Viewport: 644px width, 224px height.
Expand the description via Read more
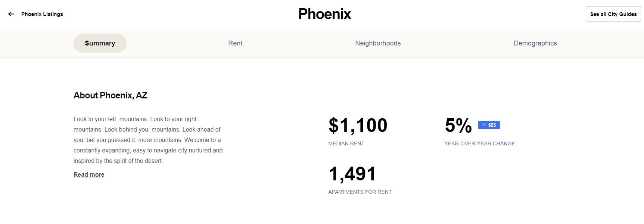88,174
